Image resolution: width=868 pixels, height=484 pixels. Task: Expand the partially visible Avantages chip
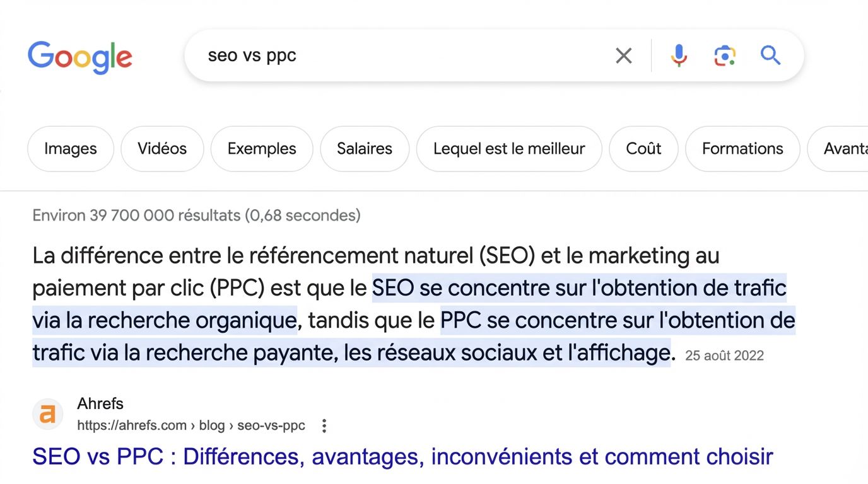click(x=845, y=149)
